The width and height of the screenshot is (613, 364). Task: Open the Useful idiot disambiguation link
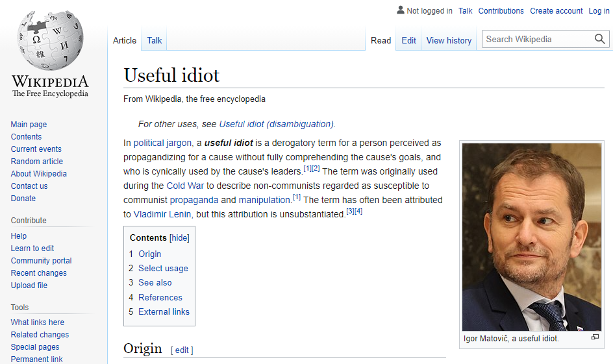(277, 124)
